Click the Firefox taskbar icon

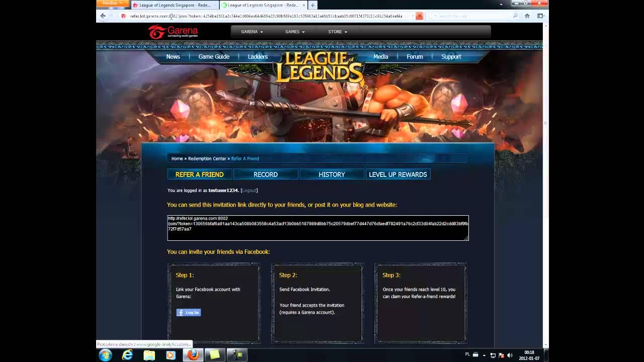tap(193, 355)
